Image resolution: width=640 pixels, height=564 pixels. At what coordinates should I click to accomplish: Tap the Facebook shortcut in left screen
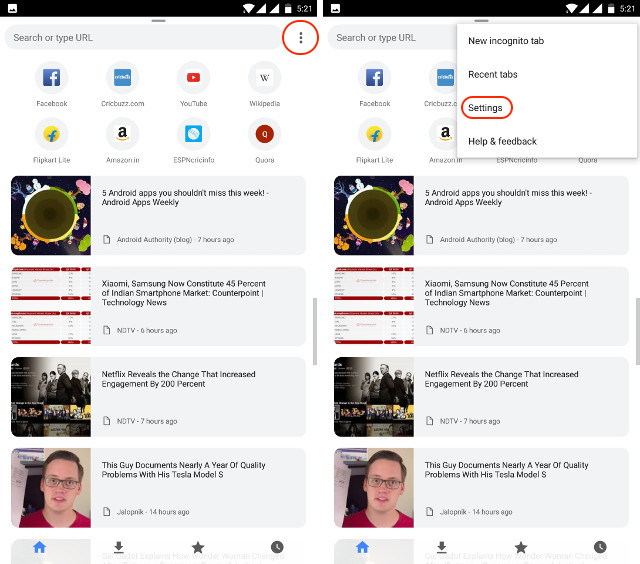tap(51, 78)
